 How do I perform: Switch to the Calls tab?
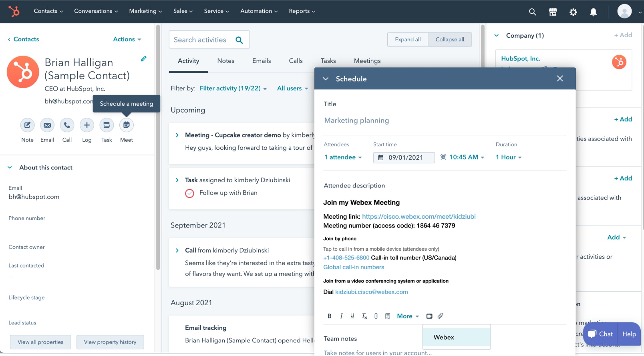(296, 61)
